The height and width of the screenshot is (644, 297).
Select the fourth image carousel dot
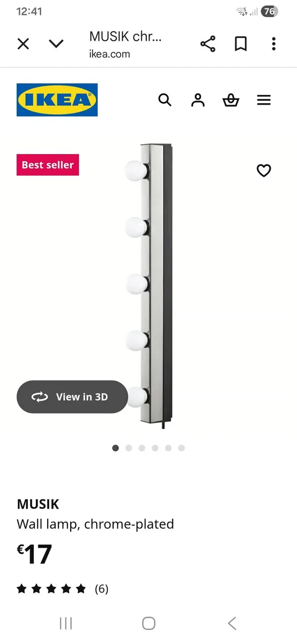(155, 448)
